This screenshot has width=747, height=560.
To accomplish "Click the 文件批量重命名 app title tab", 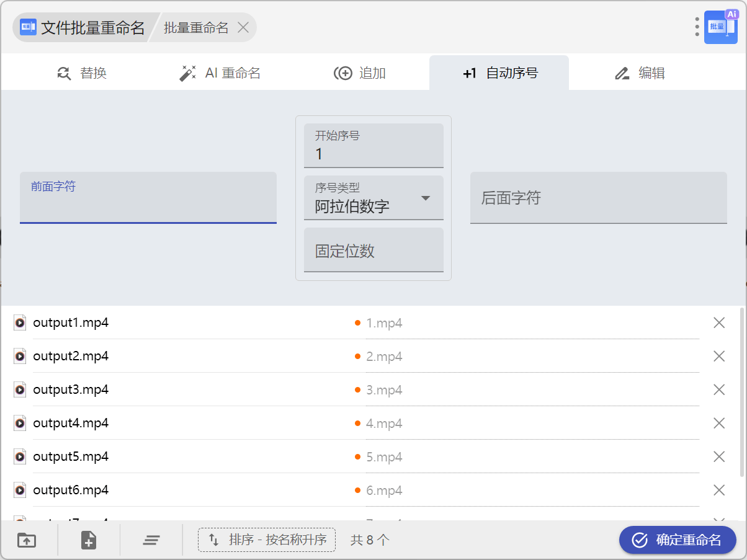I will 83,27.
